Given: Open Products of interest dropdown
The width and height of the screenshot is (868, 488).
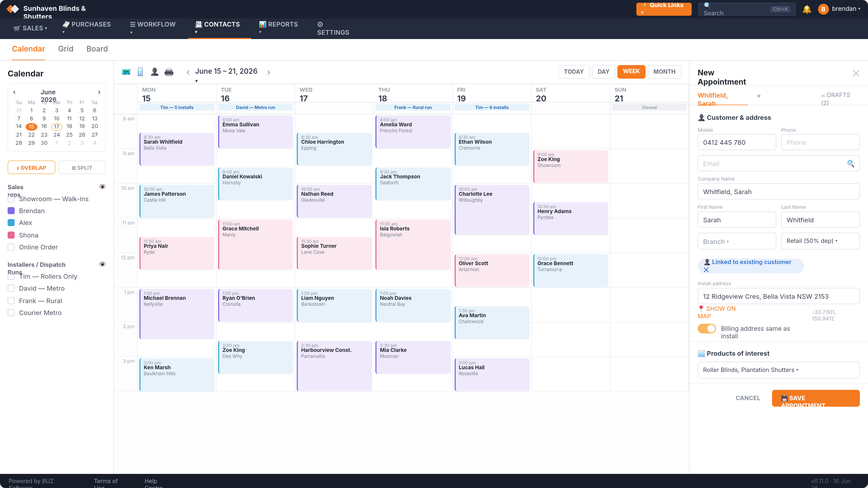Looking at the screenshot, I should 778,370.
